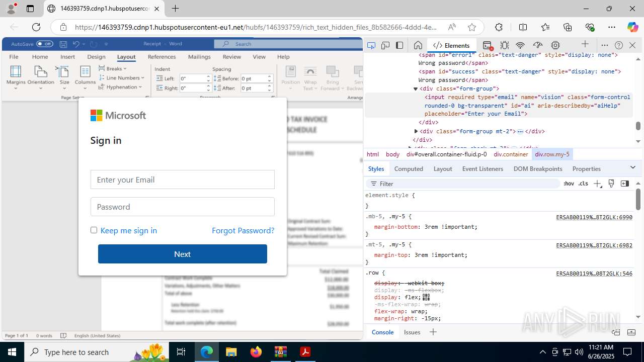Open the Copilot icon in Edge toolbar
The width and height of the screenshot is (644, 362).
[x=632, y=27]
